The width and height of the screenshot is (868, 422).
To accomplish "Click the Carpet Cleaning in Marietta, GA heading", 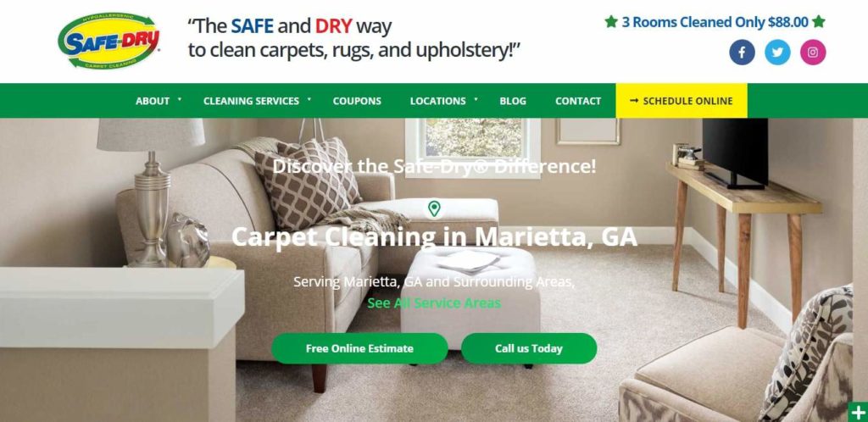I will click(x=434, y=236).
